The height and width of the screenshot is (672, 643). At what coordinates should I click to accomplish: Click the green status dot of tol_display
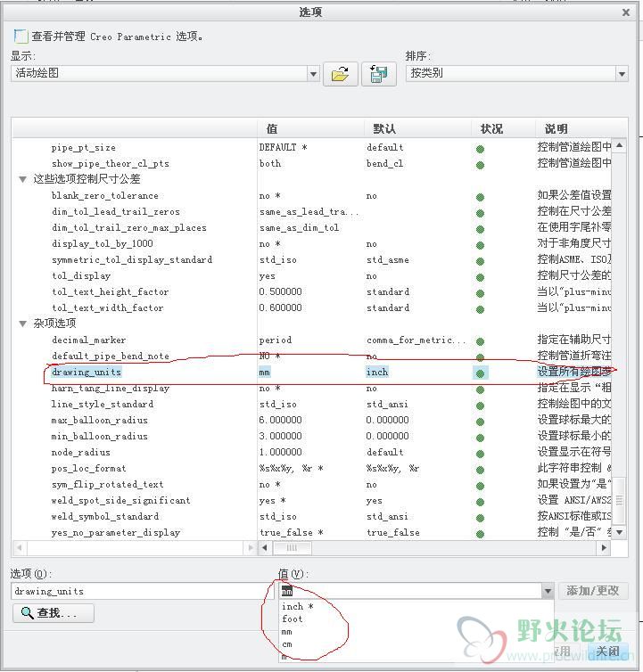pyautogui.click(x=481, y=277)
